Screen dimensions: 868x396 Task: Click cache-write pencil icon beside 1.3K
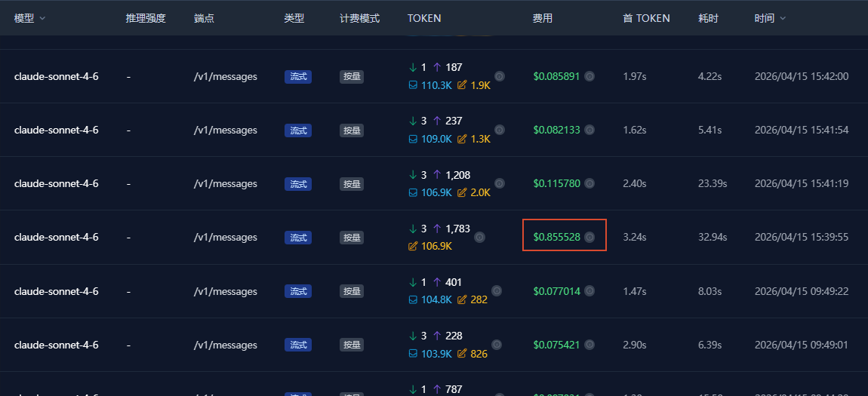pos(462,140)
